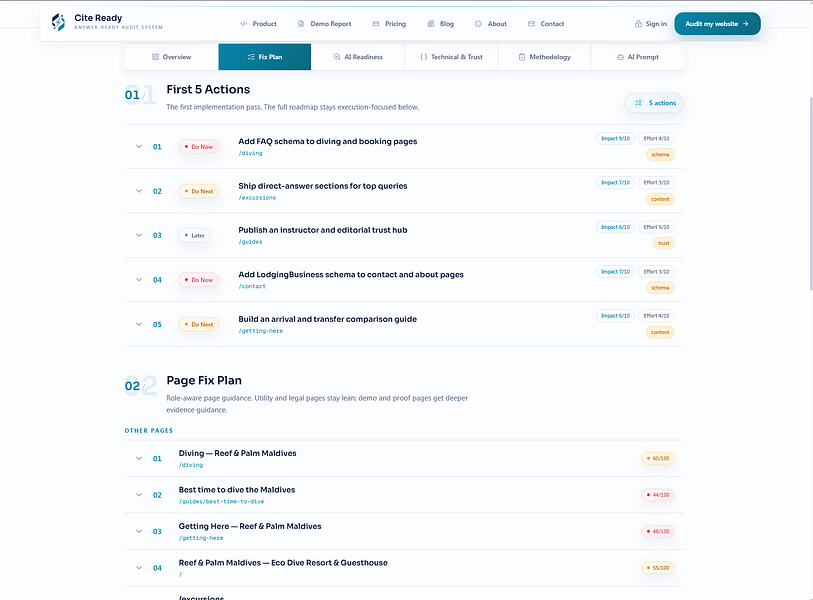Select the Methodology tab

pos(544,57)
